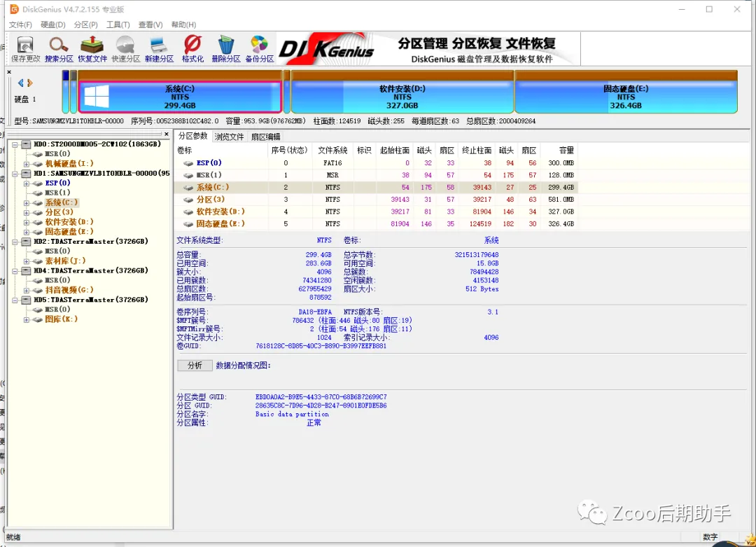
Task: Open the 文件(F) menu
Action: (x=20, y=25)
